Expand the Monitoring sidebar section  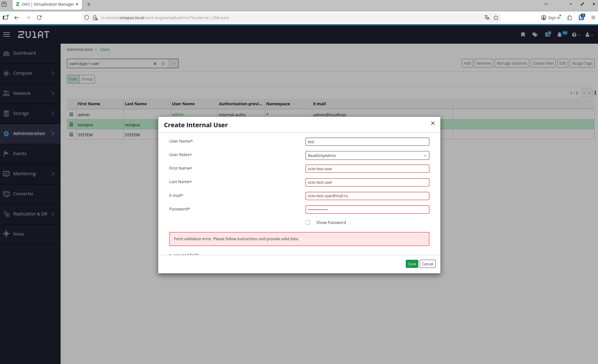click(x=30, y=174)
